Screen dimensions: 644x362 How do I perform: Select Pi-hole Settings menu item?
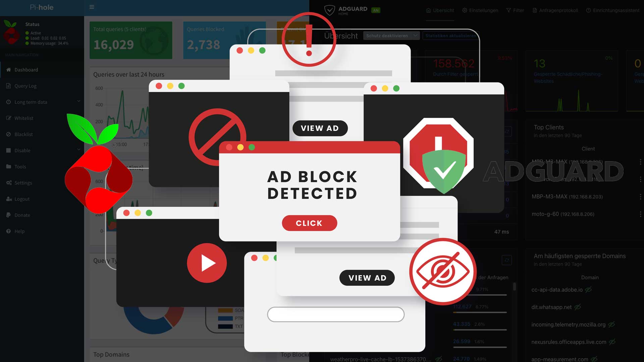tap(23, 183)
